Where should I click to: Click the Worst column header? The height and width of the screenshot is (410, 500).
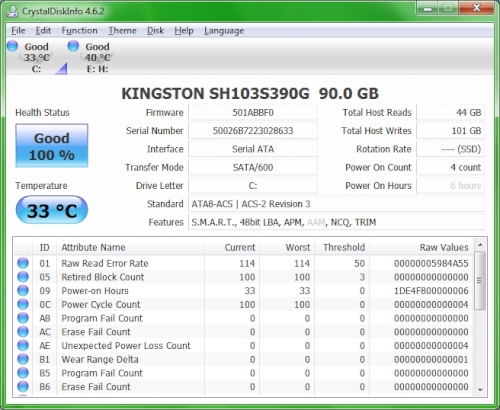287,247
